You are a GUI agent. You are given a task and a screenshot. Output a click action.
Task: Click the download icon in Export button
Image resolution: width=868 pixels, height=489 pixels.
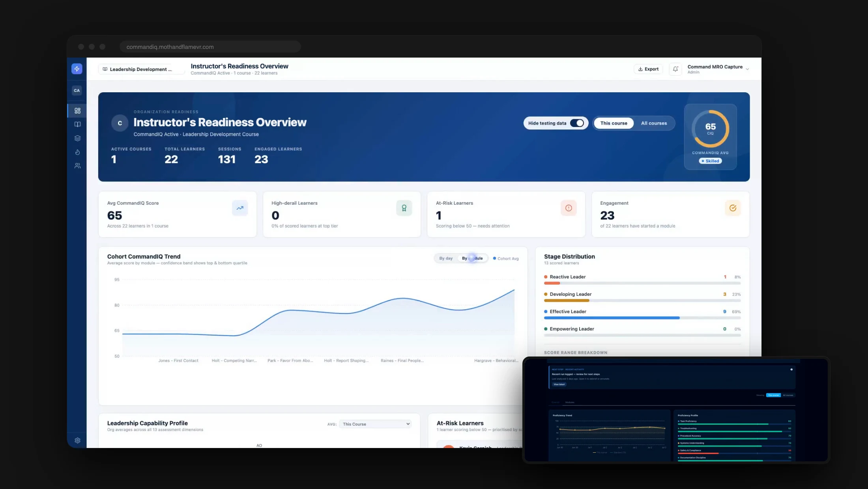pyautogui.click(x=640, y=69)
